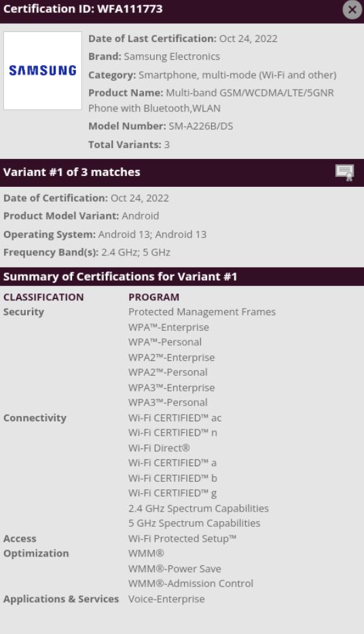Select the Certification ID WFA111773 header
Viewport: 364px width, 634px height.
[x=83, y=9]
